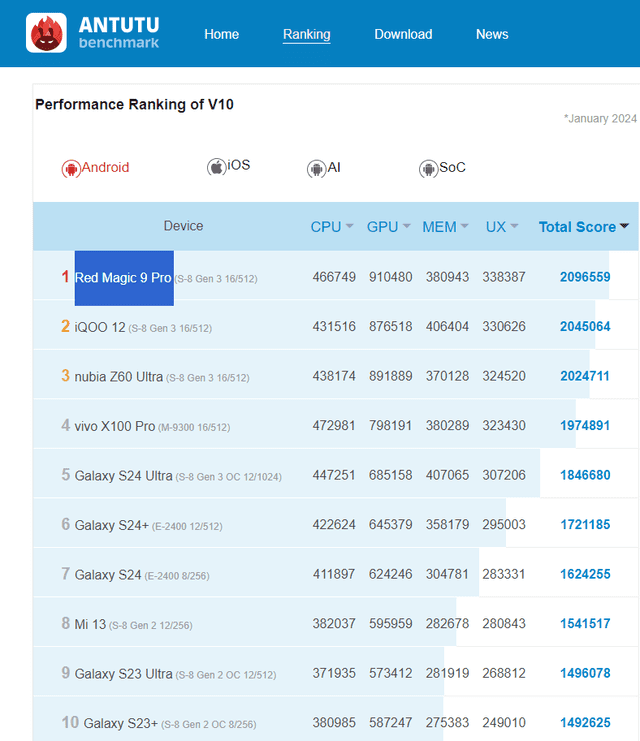Open the Home menu item
640x741 pixels.
(x=221, y=34)
